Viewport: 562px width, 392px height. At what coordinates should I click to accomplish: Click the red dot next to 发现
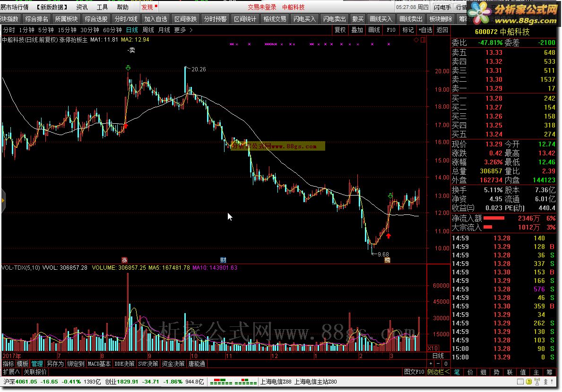(156, 6)
